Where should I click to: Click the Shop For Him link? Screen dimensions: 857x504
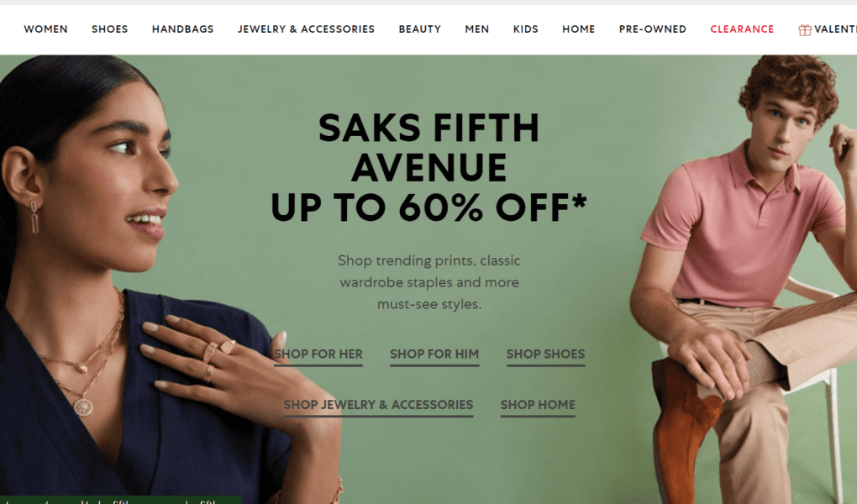tap(434, 354)
